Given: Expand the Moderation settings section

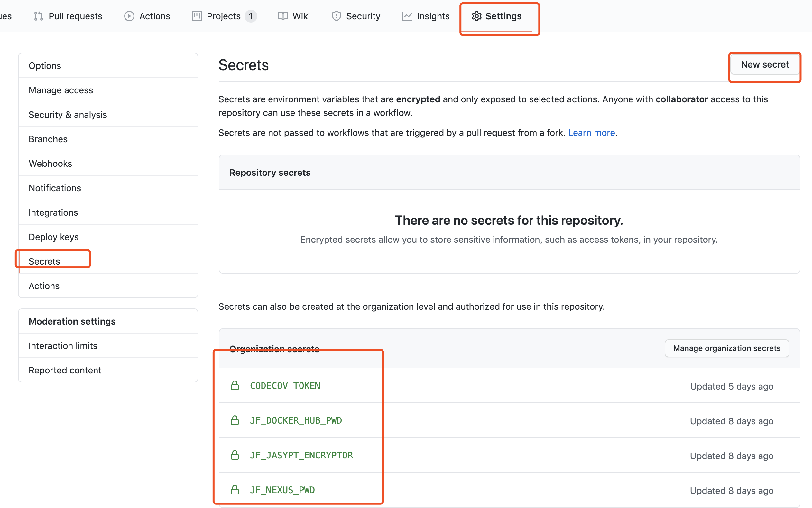Looking at the screenshot, I should [x=72, y=321].
